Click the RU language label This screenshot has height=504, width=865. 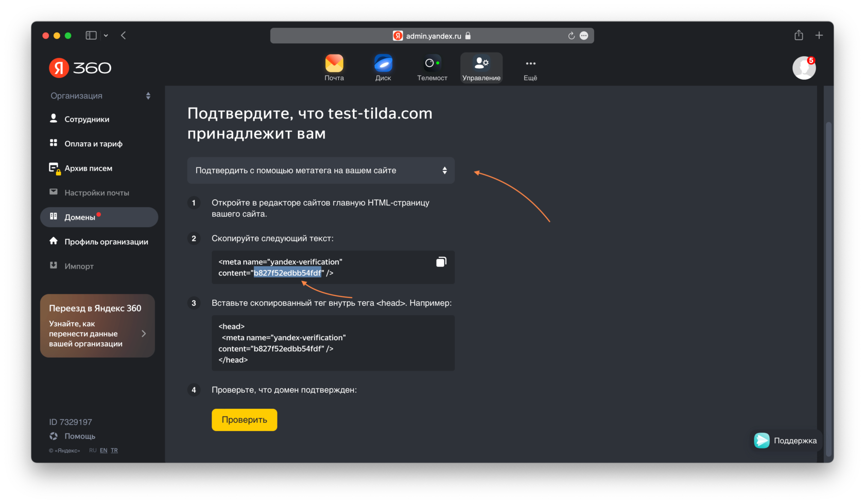point(93,450)
